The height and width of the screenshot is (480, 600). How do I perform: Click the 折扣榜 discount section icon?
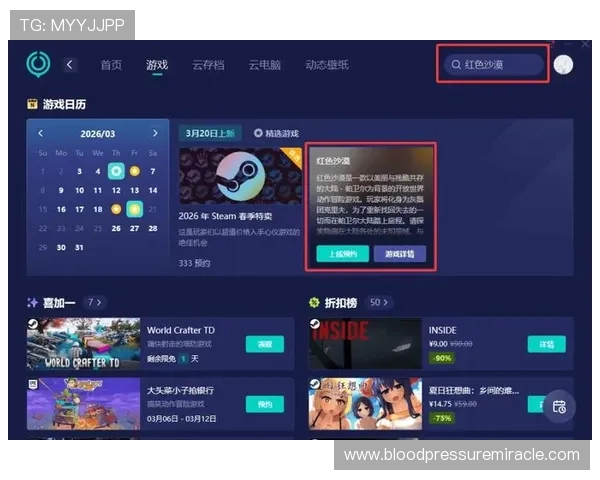[315, 301]
